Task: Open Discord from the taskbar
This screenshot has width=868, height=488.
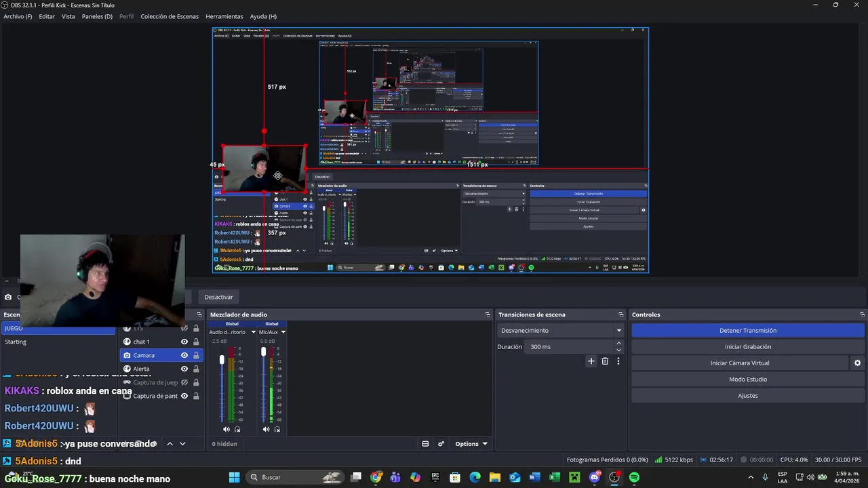Action: click(x=595, y=477)
